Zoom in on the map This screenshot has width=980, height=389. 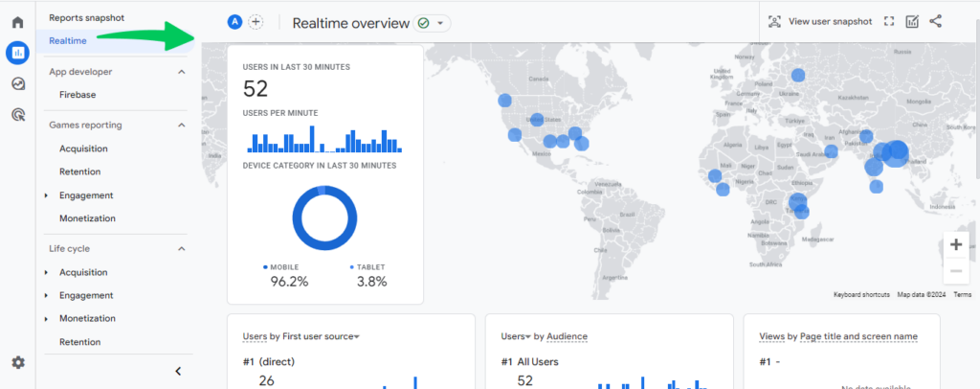point(955,244)
